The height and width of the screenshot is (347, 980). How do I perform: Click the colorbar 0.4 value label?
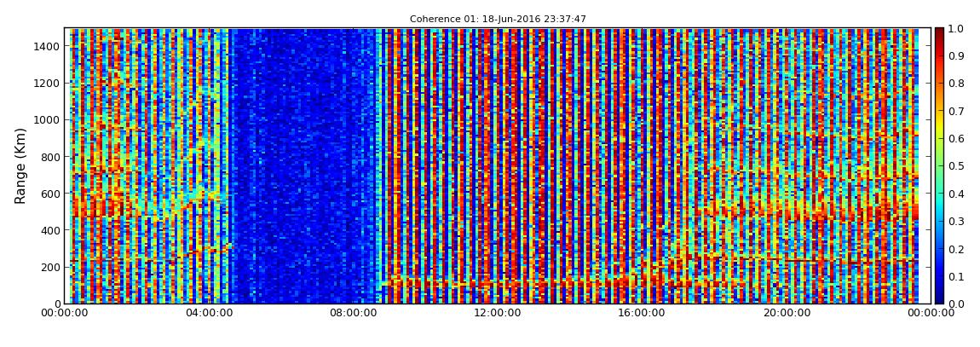[x=955, y=194]
